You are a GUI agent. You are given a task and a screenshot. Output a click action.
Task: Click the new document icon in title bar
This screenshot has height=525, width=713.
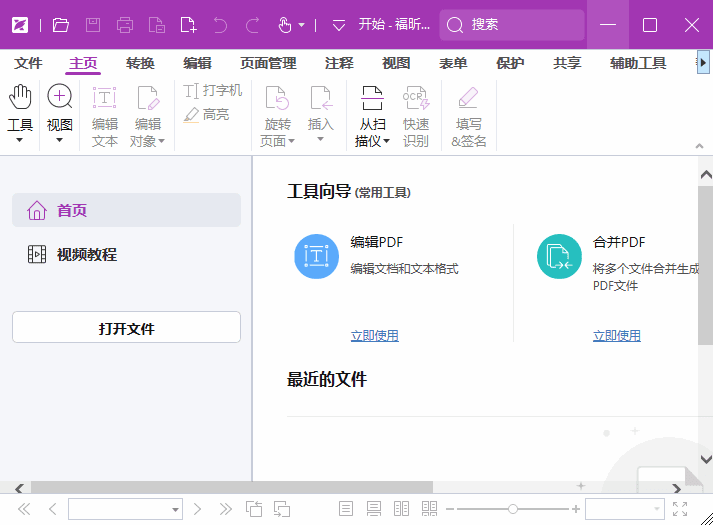coord(188,25)
